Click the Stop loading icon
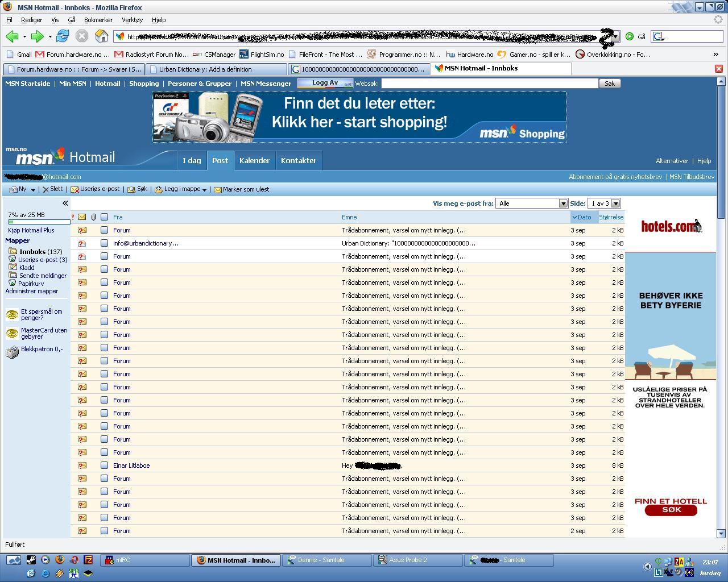Image resolution: width=728 pixels, height=582 pixels. pos(82,36)
